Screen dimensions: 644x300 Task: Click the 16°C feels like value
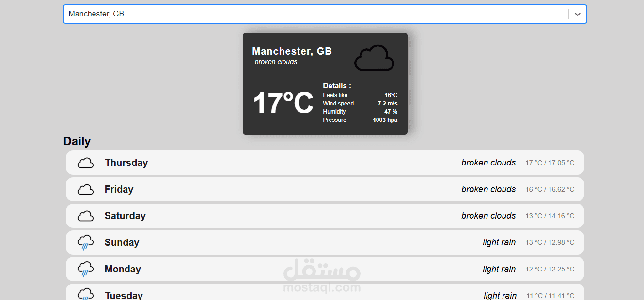(391, 95)
